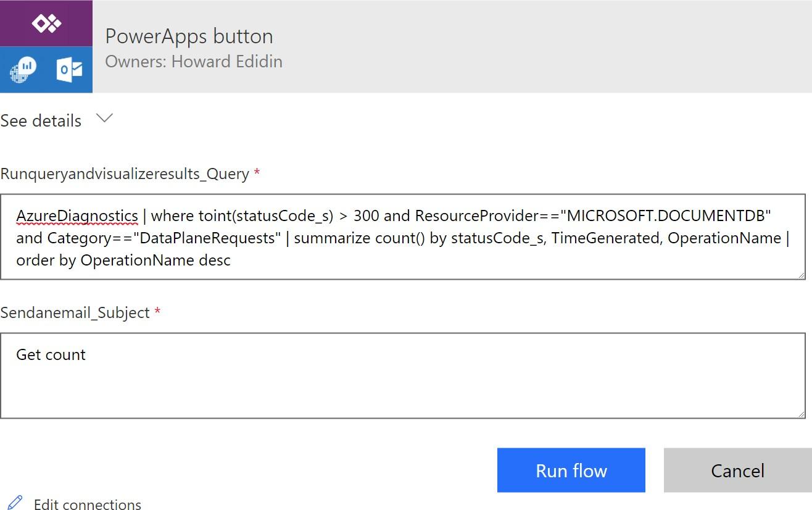
Task: Click the Owners: Howard Edidin text
Action: pos(194,62)
